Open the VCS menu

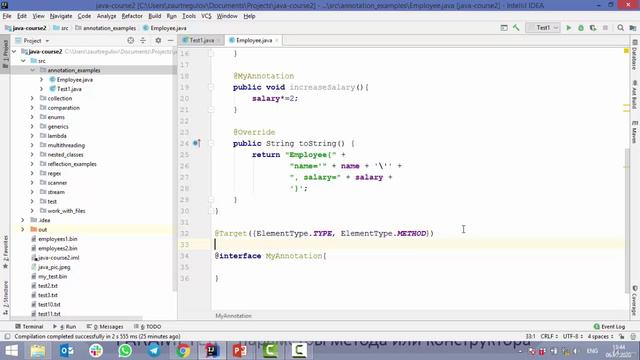206,16
